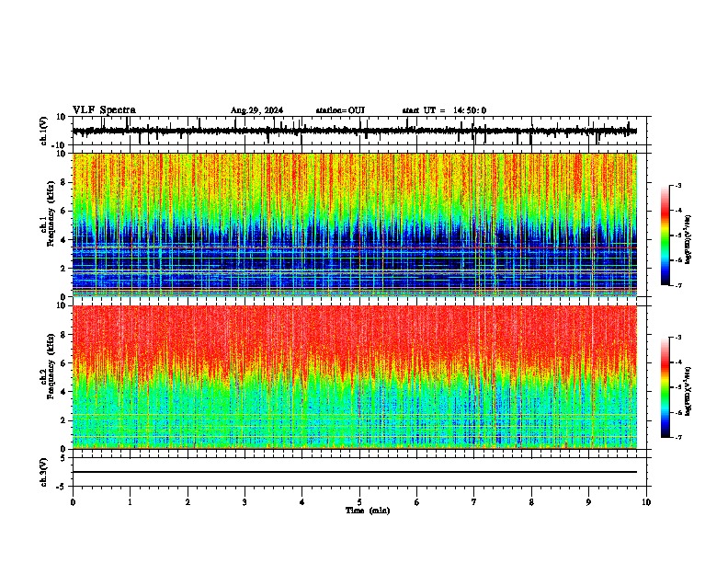Click the '6' tick on the time axis
The height and width of the screenshot is (563, 728).
coord(417,502)
